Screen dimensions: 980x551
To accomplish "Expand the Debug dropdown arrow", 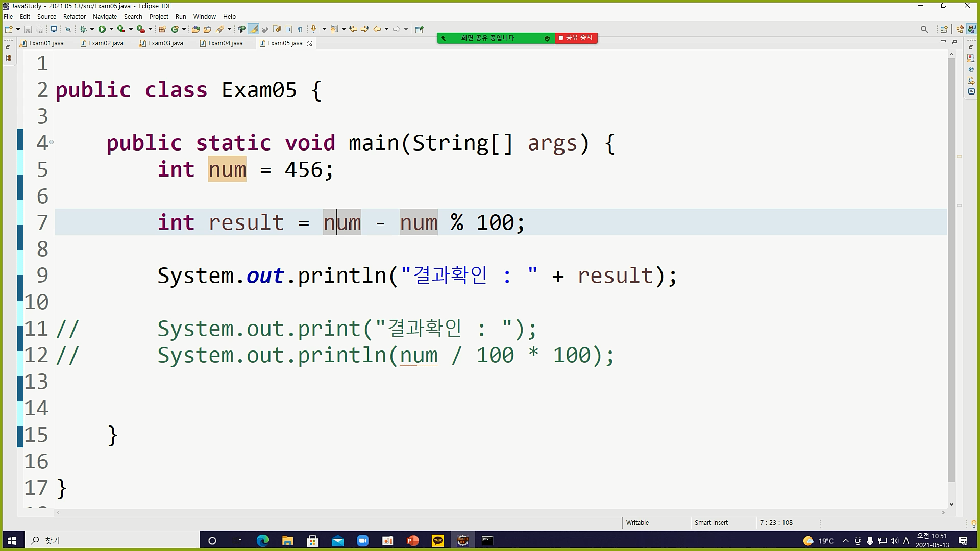I will 92,29.
